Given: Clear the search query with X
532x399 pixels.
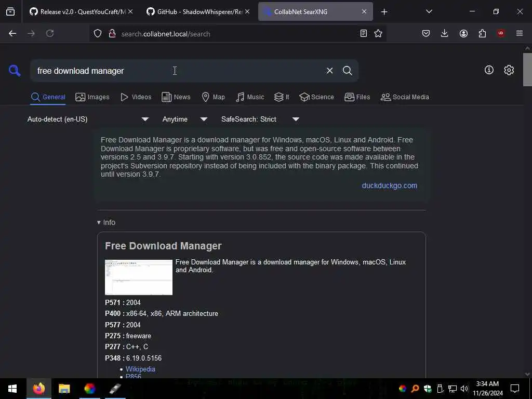Looking at the screenshot, I should pyautogui.click(x=329, y=71).
